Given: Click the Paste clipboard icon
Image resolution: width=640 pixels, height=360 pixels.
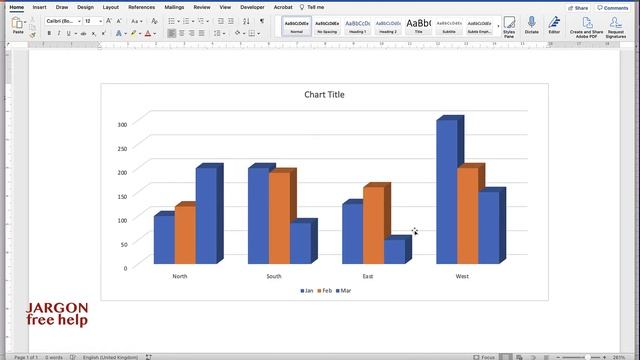Looking at the screenshot, I should 17,23.
